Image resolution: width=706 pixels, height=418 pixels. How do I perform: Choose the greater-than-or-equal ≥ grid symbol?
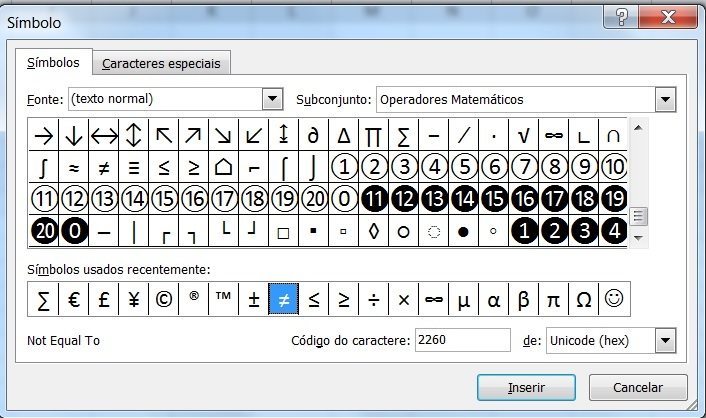click(194, 167)
